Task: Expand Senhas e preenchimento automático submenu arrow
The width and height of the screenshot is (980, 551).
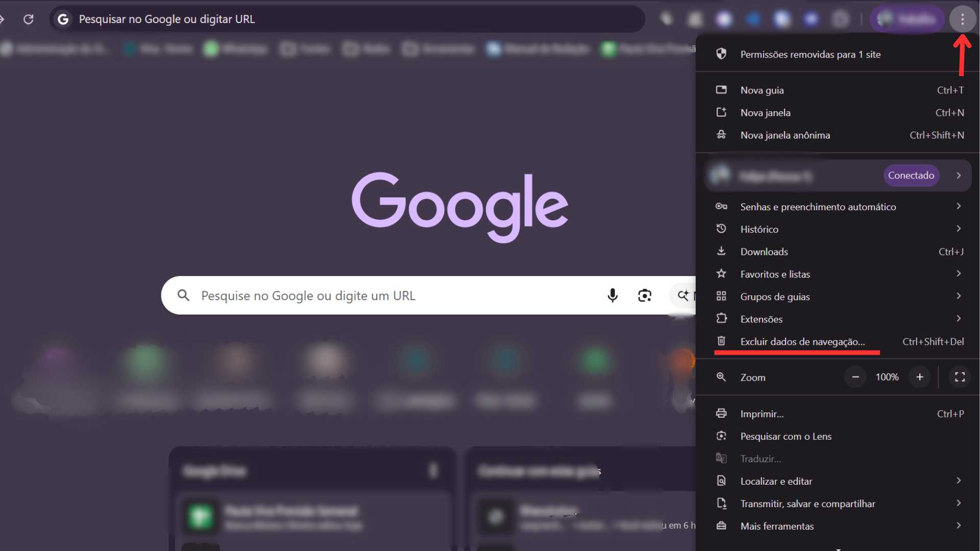Action: 959,206
